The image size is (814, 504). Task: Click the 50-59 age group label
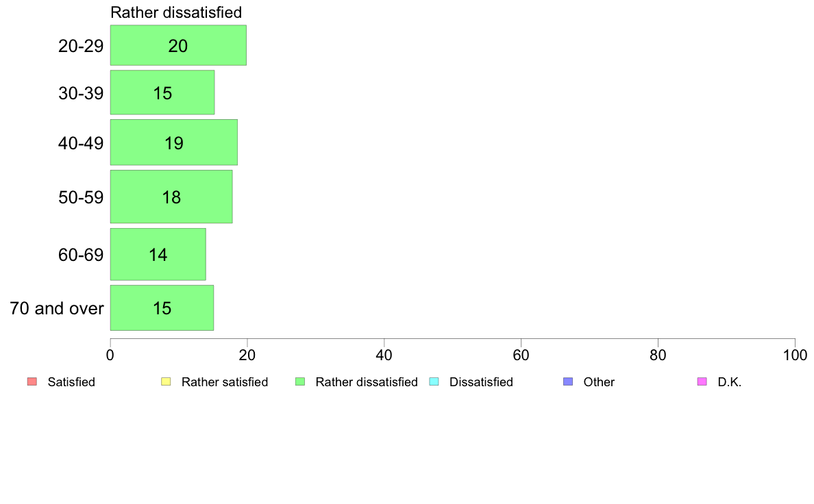81,197
